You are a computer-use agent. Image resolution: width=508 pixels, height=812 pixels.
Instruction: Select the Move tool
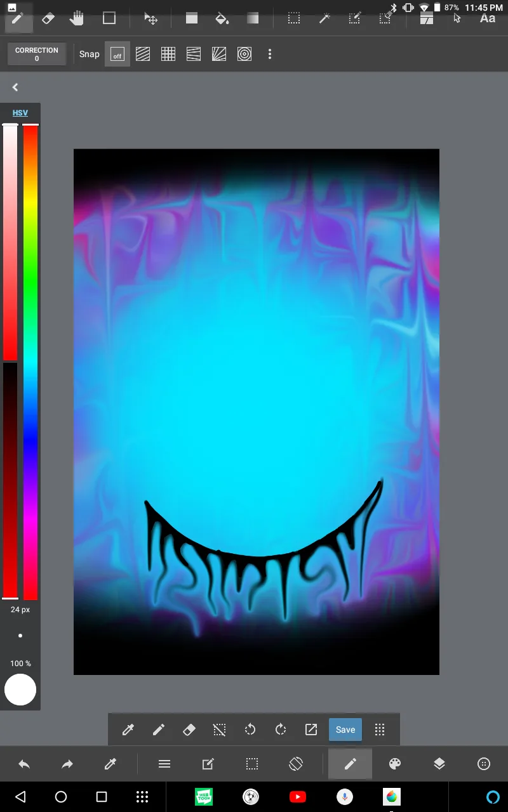tap(150, 18)
